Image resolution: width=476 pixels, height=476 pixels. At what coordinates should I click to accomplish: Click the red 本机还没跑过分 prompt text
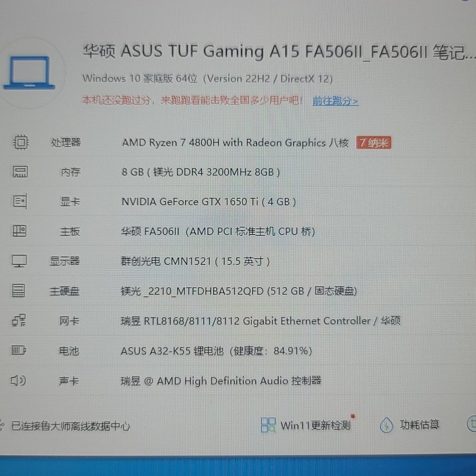(193, 100)
